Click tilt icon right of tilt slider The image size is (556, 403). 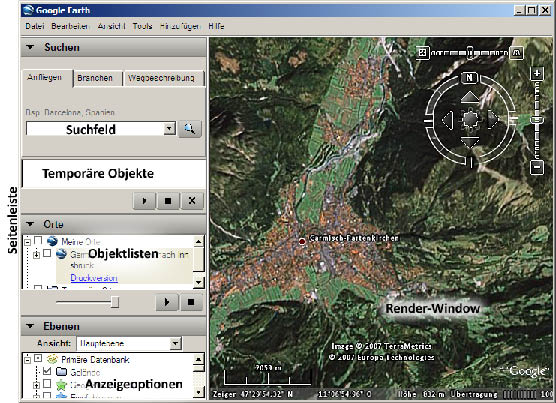coord(517,53)
